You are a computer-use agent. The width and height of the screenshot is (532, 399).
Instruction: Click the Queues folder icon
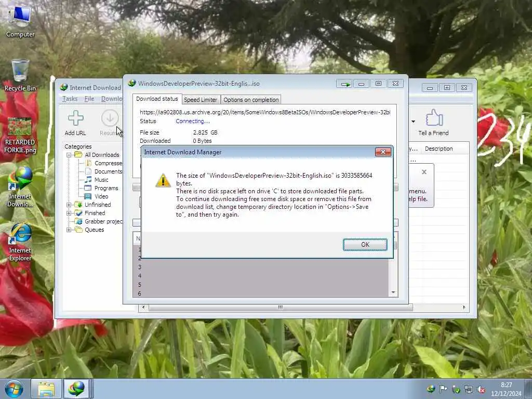pos(78,230)
